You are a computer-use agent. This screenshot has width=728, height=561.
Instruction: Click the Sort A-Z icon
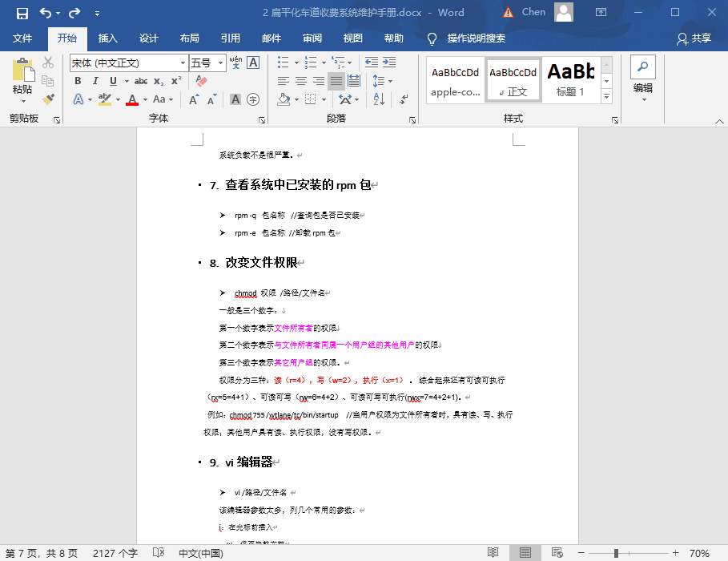379,99
